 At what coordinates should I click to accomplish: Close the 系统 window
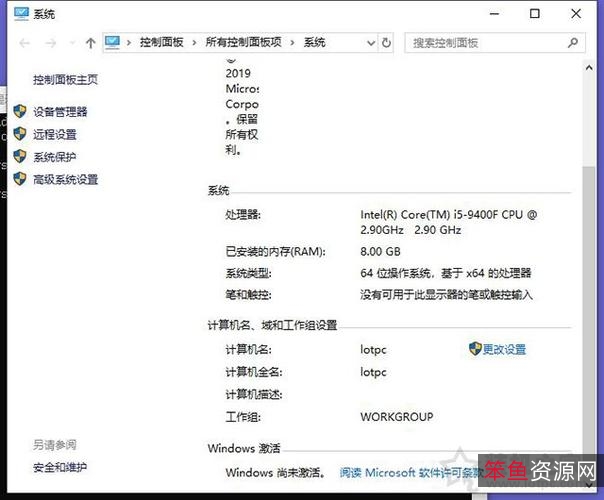pyautogui.click(x=576, y=14)
